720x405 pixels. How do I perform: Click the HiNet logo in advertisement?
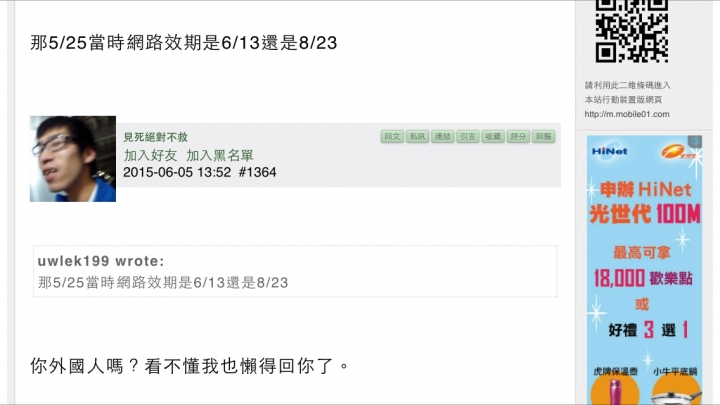609,151
